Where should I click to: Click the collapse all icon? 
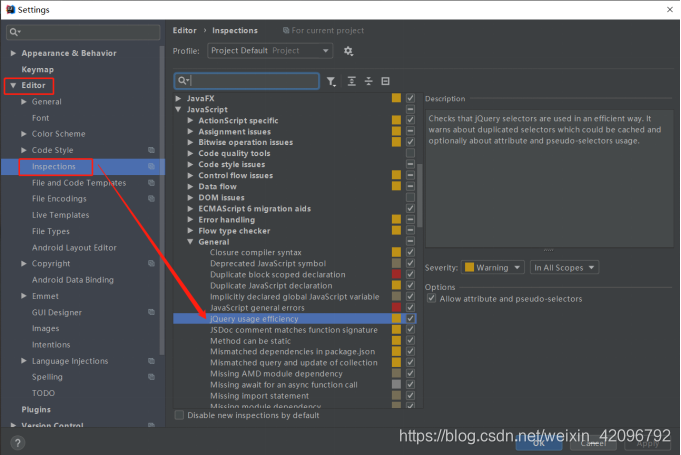[368, 81]
